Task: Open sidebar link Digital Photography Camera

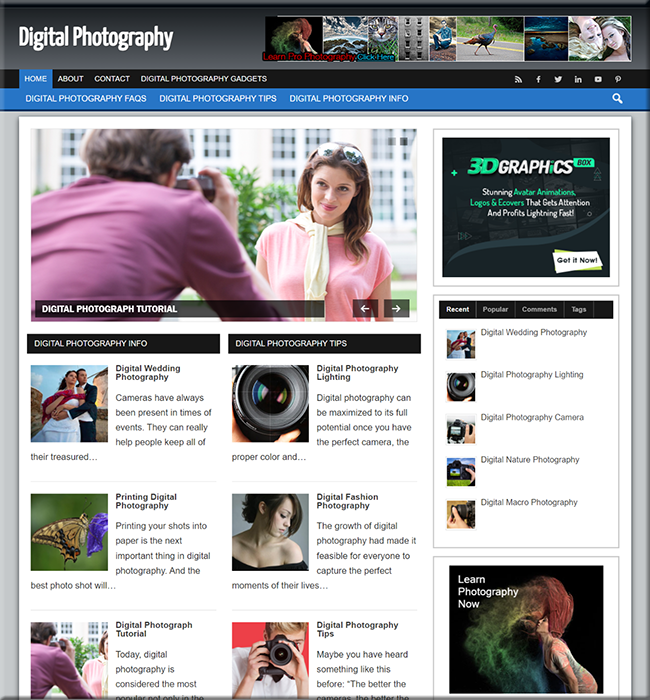Action: (x=532, y=417)
